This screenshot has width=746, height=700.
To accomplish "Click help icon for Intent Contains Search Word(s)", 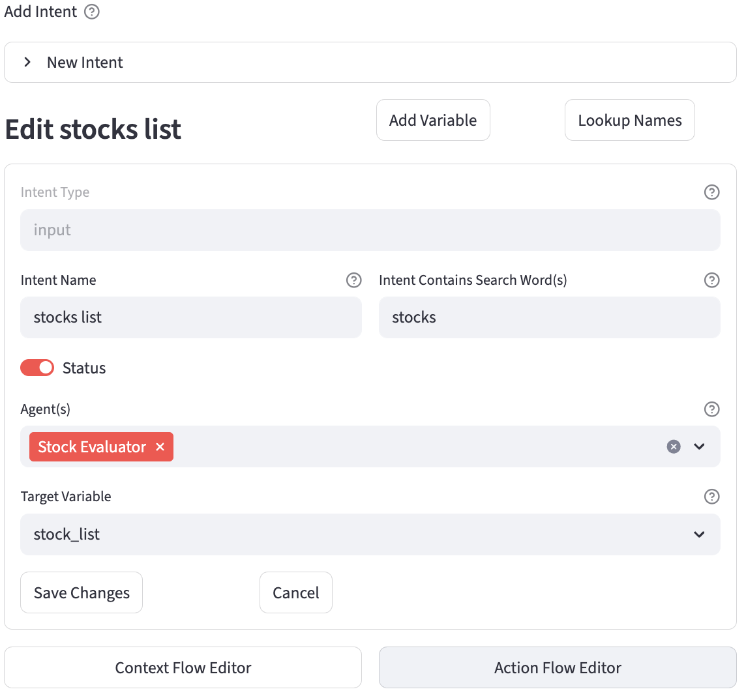I will click(711, 280).
